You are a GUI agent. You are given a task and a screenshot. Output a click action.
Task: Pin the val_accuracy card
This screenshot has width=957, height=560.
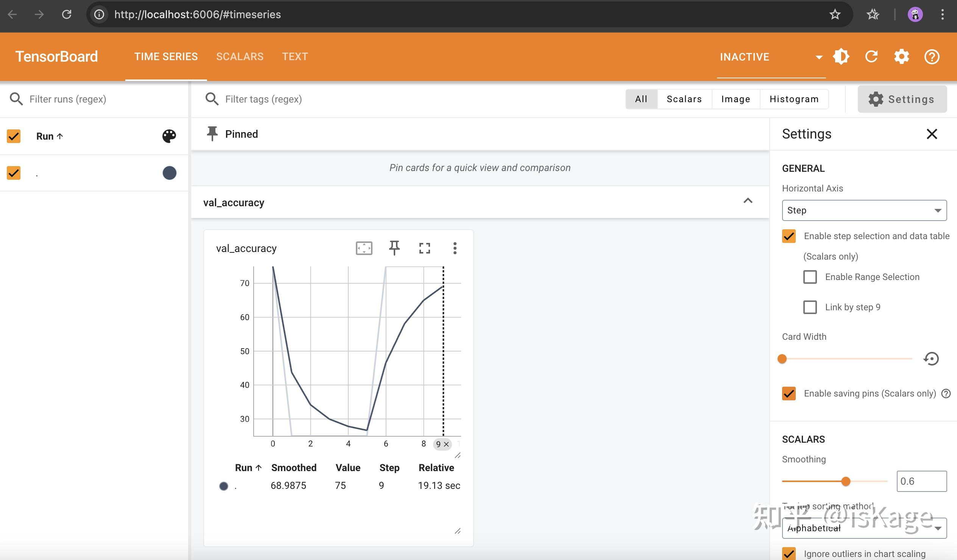click(394, 248)
